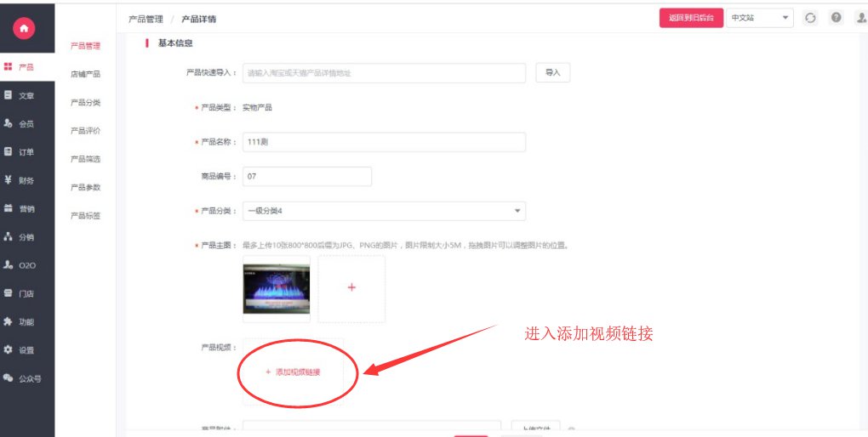Select 产品评价 in the submenu
This screenshot has width=868, height=437.
tap(85, 131)
